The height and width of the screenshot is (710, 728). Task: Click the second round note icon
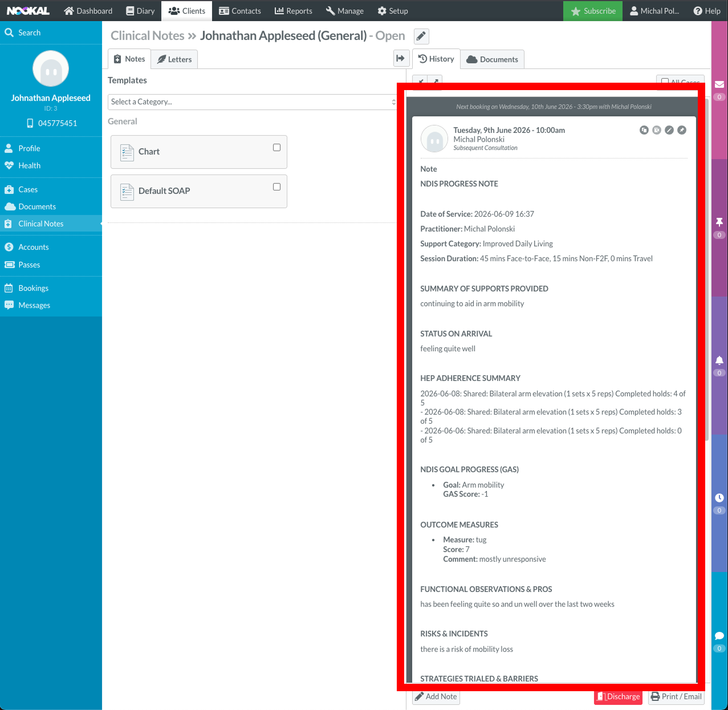click(x=657, y=130)
